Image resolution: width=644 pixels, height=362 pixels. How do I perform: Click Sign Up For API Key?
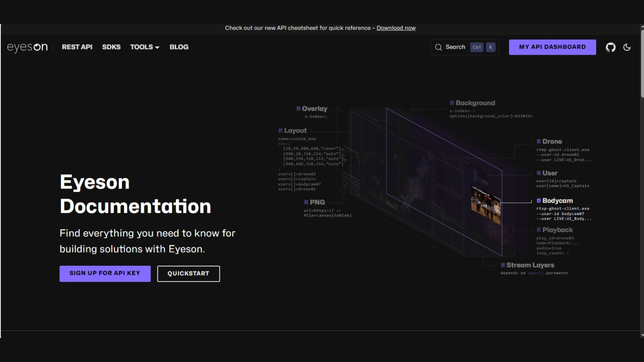click(x=105, y=274)
